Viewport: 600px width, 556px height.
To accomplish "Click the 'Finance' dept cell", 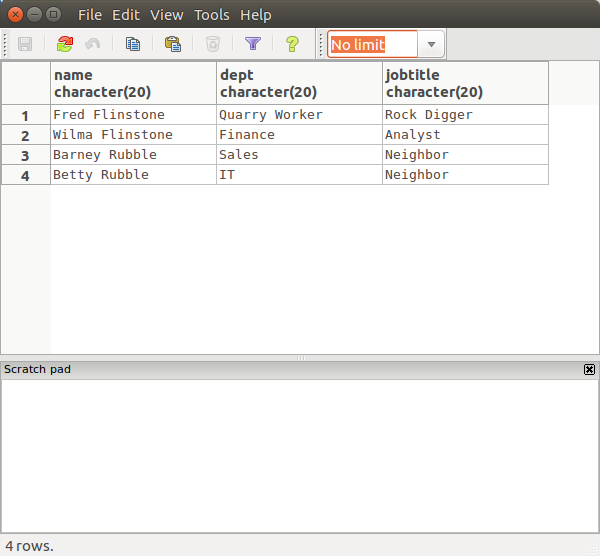I will 299,135.
